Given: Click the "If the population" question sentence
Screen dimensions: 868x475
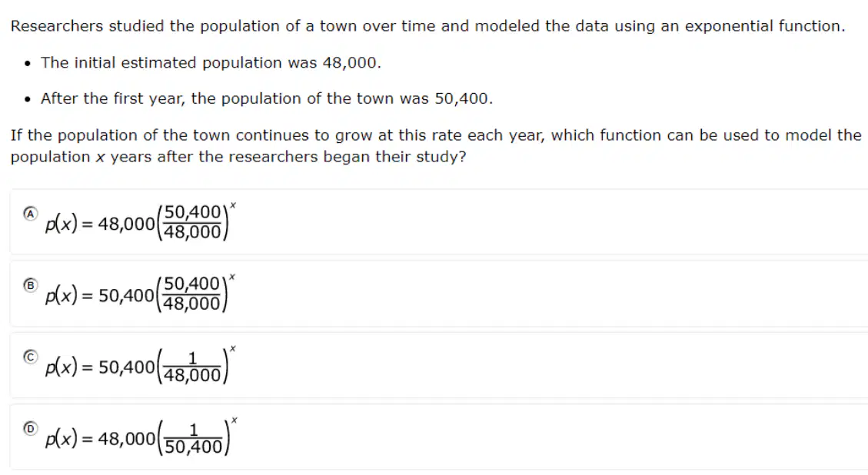Looking at the screenshot, I should pyautogui.click(x=436, y=146).
